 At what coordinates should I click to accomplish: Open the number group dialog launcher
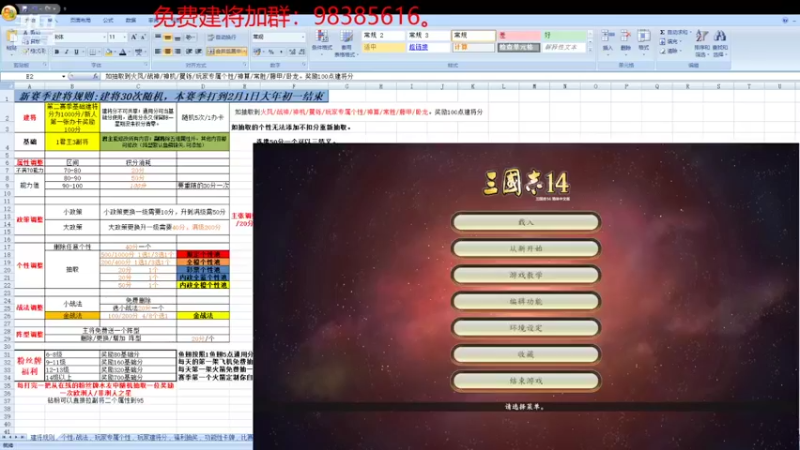304,65
